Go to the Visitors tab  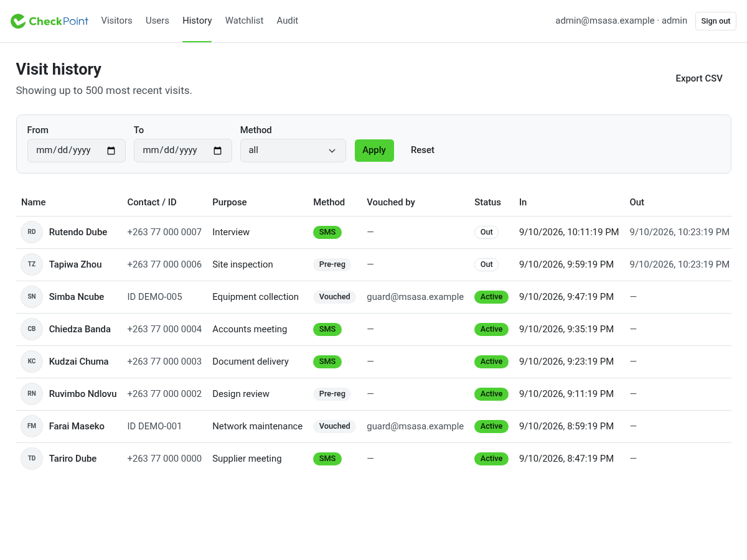click(x=117, y=21)
